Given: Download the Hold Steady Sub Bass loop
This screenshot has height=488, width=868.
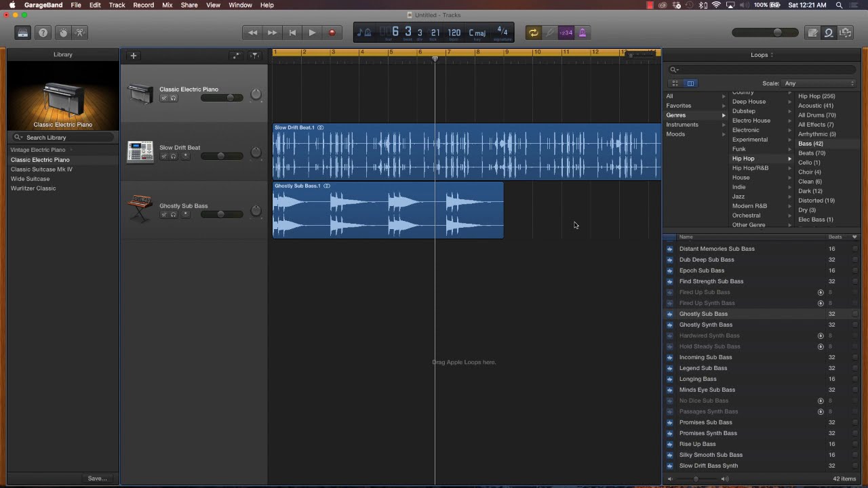Looking at the screenshot, I should (x=821, y=346).
